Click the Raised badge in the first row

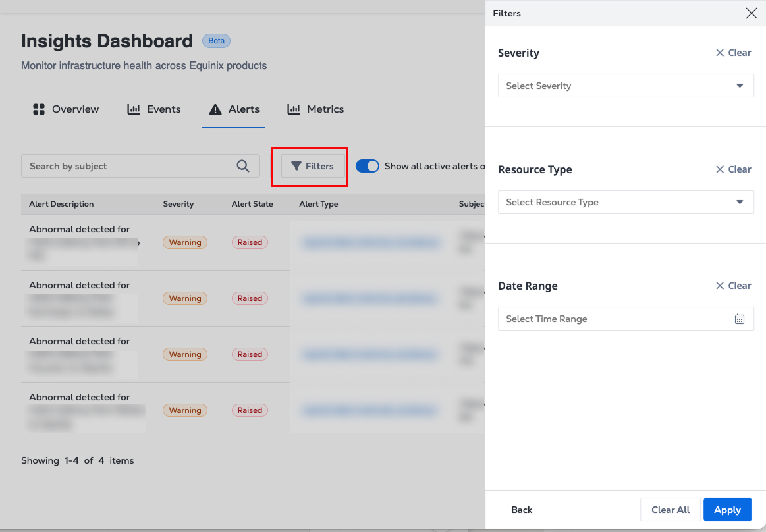[x=250, y=242]
